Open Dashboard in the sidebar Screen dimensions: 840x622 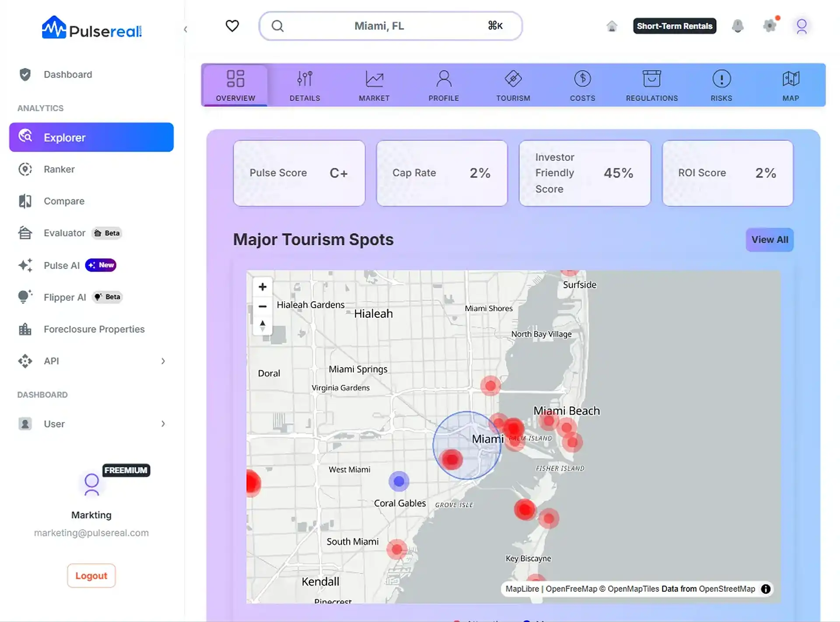(91, 74)
